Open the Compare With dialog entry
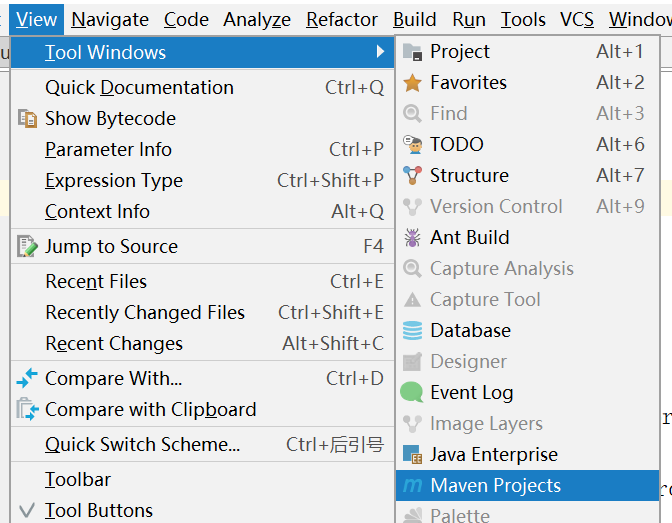The height and width of the screenshot is (523, 672). tap(113, 379)
